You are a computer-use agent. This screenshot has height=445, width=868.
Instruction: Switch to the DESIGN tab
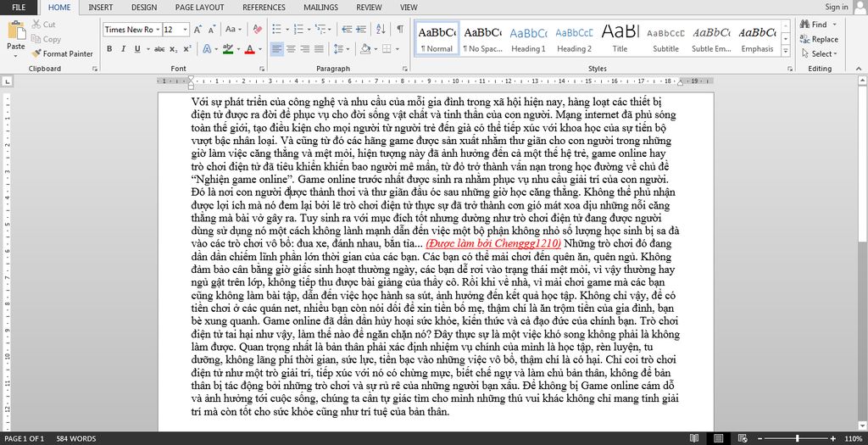(x=144, y=7)
